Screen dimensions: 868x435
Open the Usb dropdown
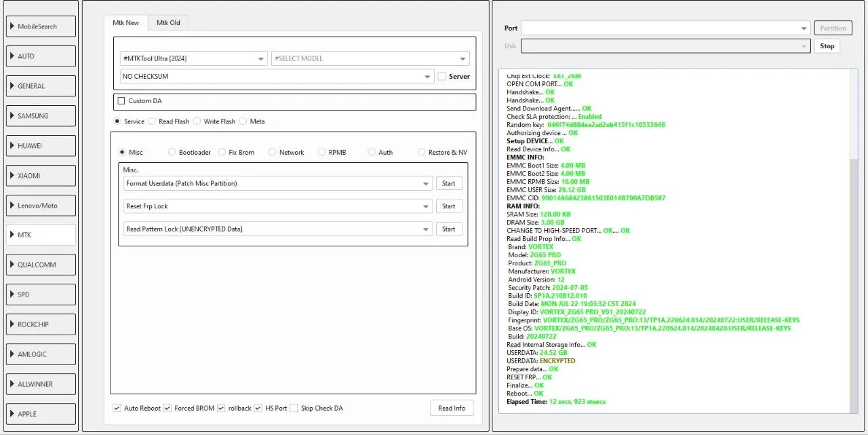point(665,46)
